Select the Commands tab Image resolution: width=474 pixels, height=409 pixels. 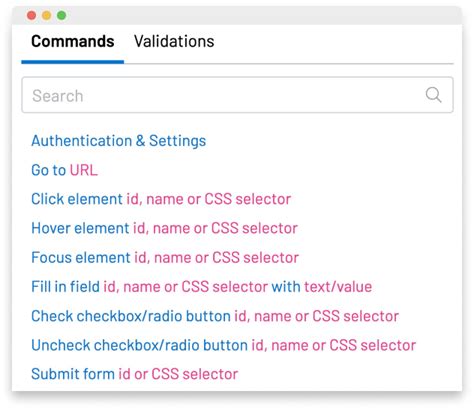[x=73, y=42]
